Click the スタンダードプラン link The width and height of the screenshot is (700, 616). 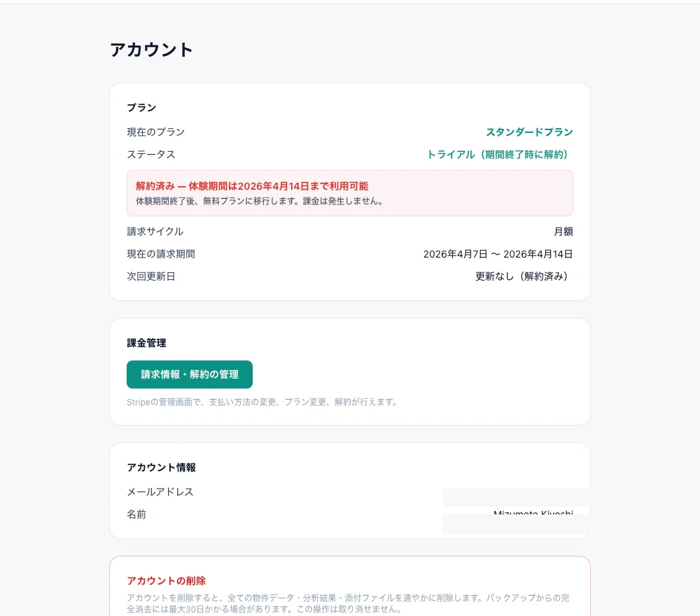[x=530, y=132]
